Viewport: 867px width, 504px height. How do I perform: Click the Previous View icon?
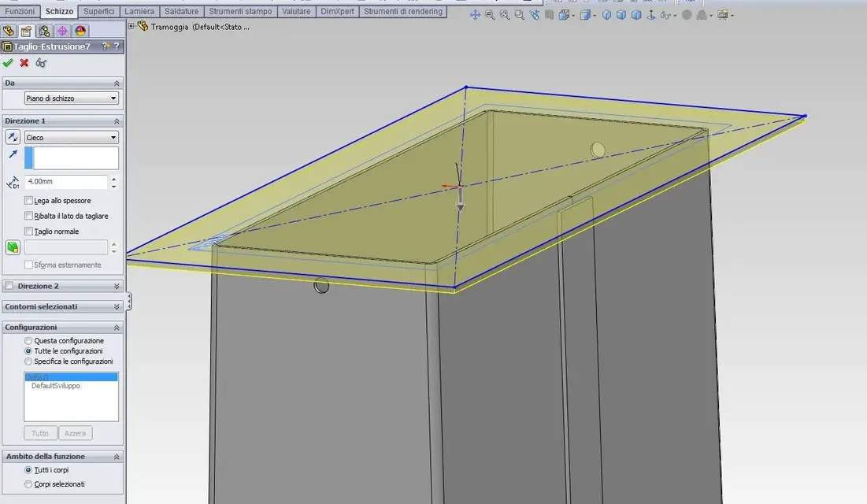(534, 15)
